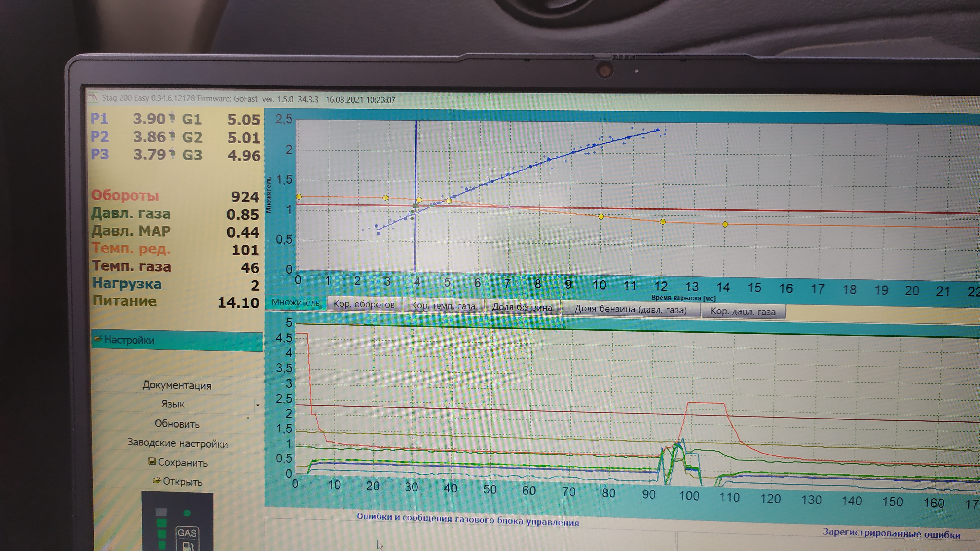Click the Темп. газа readout label

(132, 266)
